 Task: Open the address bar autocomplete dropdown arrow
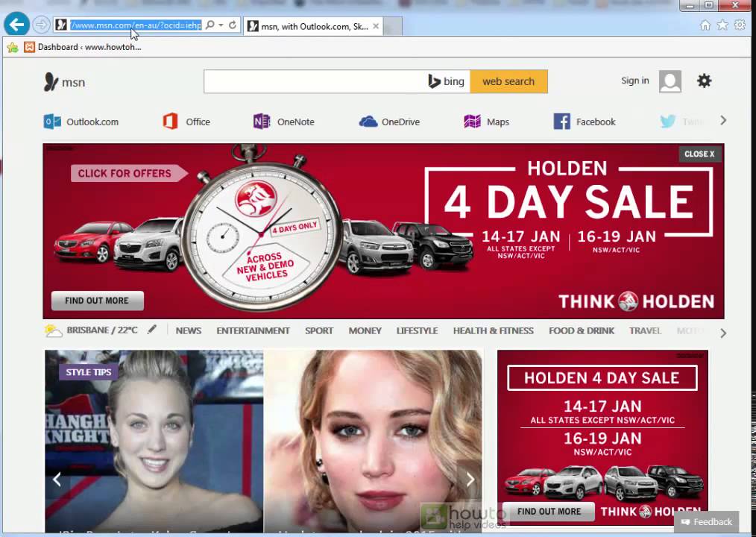tap(221, 25)
